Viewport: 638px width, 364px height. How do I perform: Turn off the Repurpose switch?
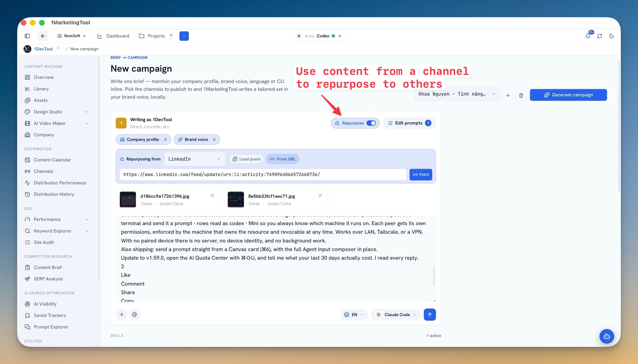tap(371, 123)
